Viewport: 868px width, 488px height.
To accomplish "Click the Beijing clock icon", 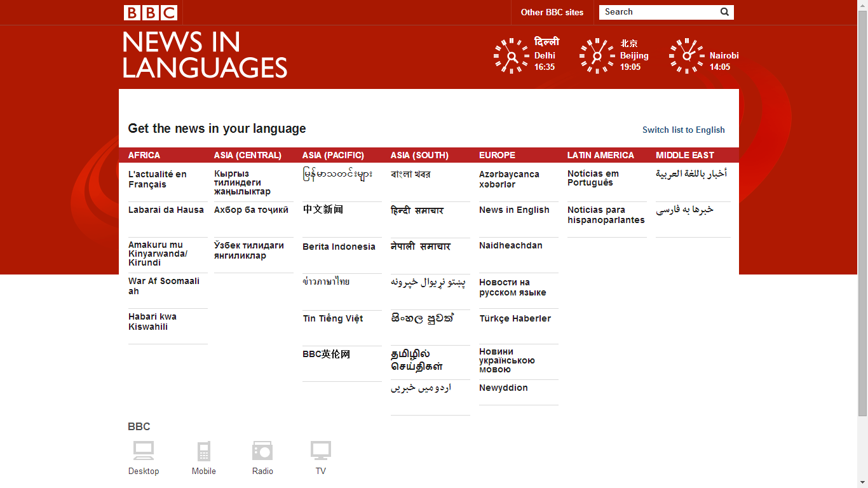I will pos(597,56).
